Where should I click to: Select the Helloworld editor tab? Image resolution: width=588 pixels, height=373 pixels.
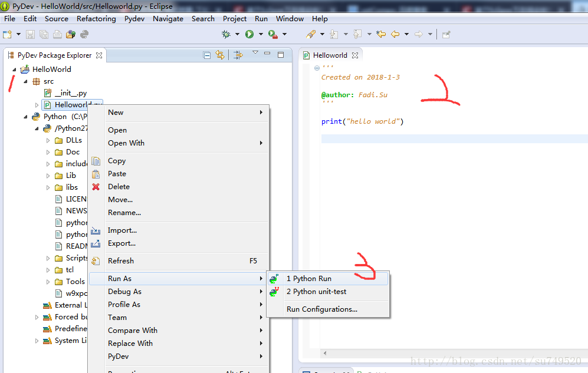point(330,55)
